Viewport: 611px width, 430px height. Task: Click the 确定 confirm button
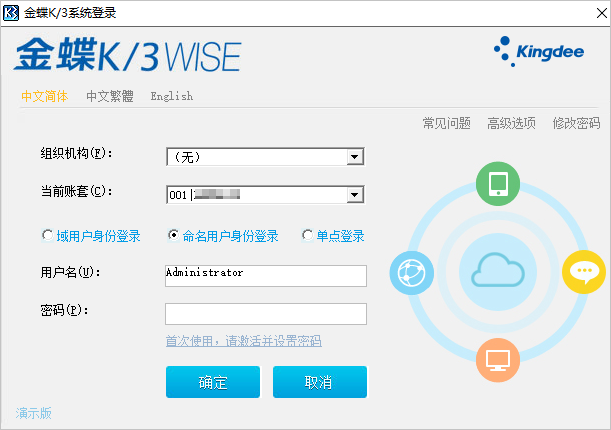[213, 382]
